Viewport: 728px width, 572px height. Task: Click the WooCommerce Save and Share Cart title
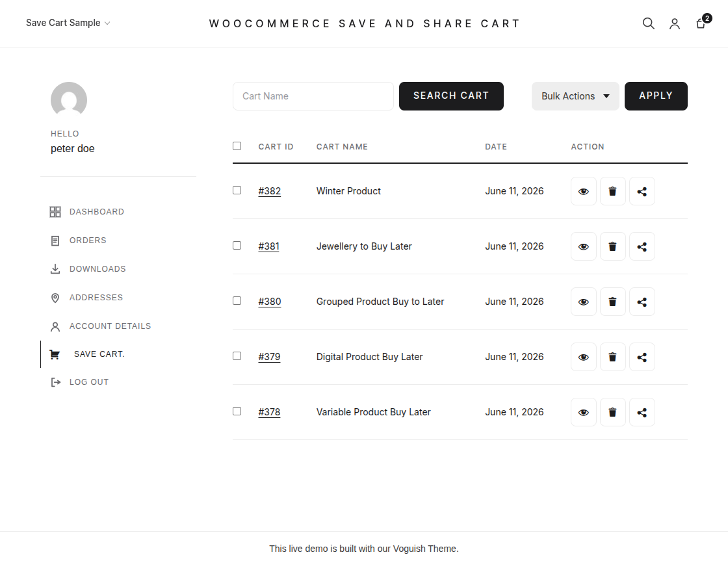[365, 23]
